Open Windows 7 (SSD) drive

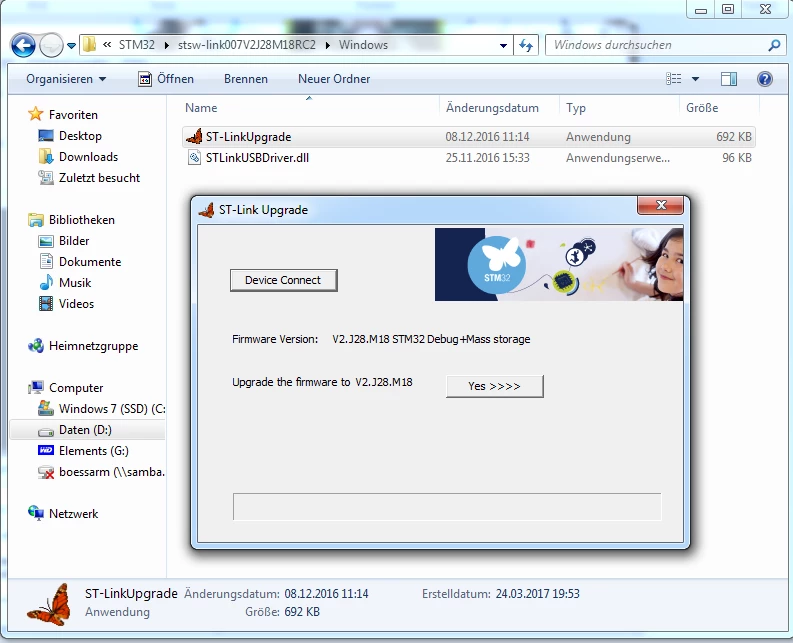112,409
